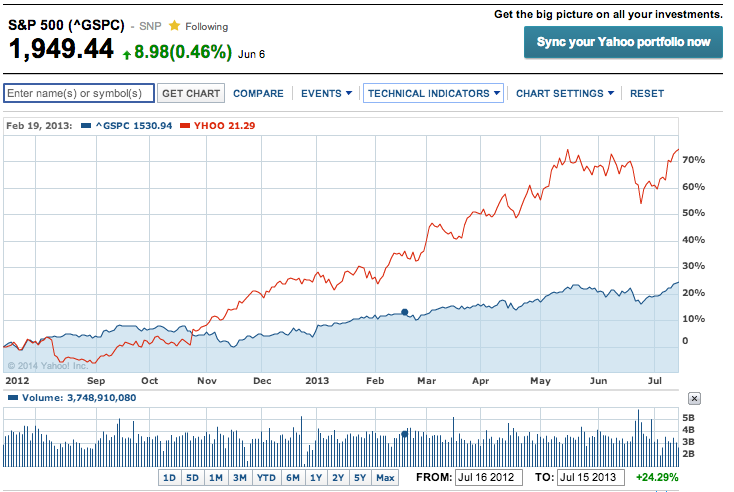Click the S&P 500 (^GSPC) title

(x=66, y=25)
